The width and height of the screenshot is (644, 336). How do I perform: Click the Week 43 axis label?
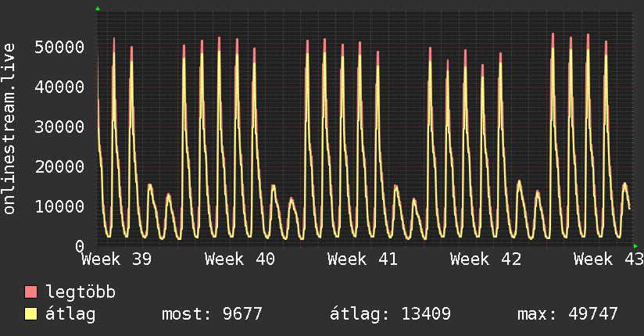[x=609, y=259]
